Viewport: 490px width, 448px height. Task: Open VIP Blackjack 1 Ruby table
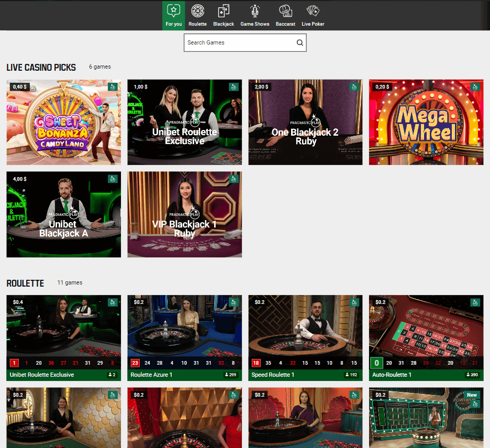185,214
